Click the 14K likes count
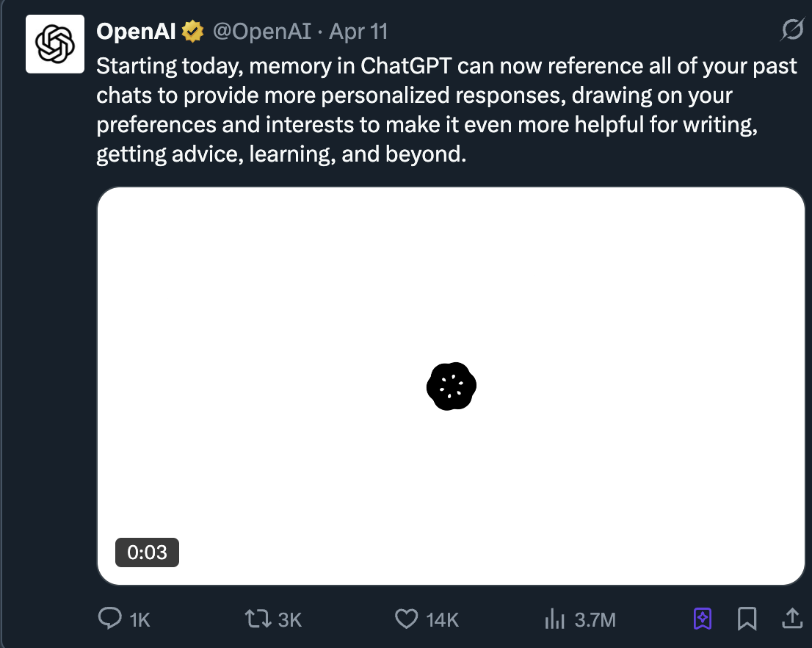The height and width of the screenshot is (648, 812). point(442,620)
